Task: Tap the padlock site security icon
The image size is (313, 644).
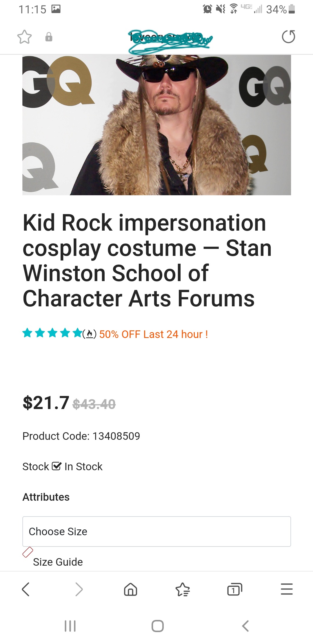Action: [49, 37]
